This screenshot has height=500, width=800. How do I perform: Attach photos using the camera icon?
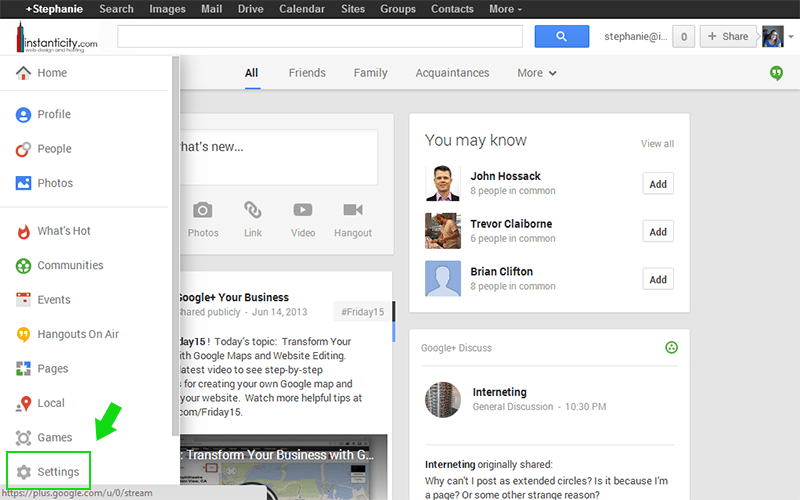click(x=203, y=210)
